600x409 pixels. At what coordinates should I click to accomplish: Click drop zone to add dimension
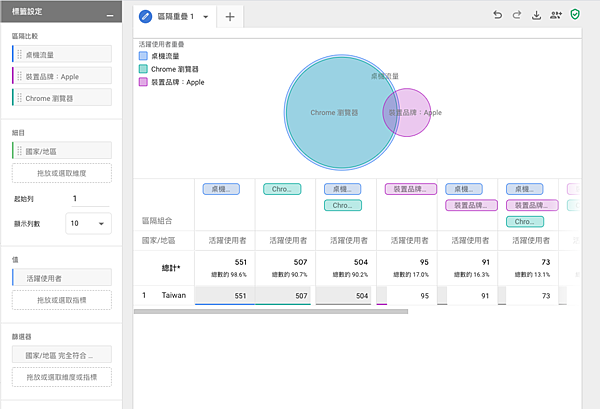[x=62, y=173]
